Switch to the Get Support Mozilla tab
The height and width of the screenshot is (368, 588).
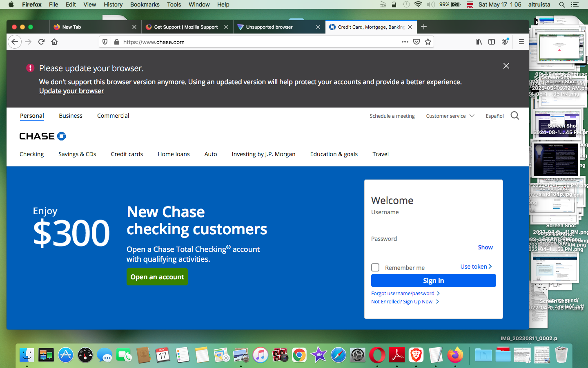coord(186,27)
